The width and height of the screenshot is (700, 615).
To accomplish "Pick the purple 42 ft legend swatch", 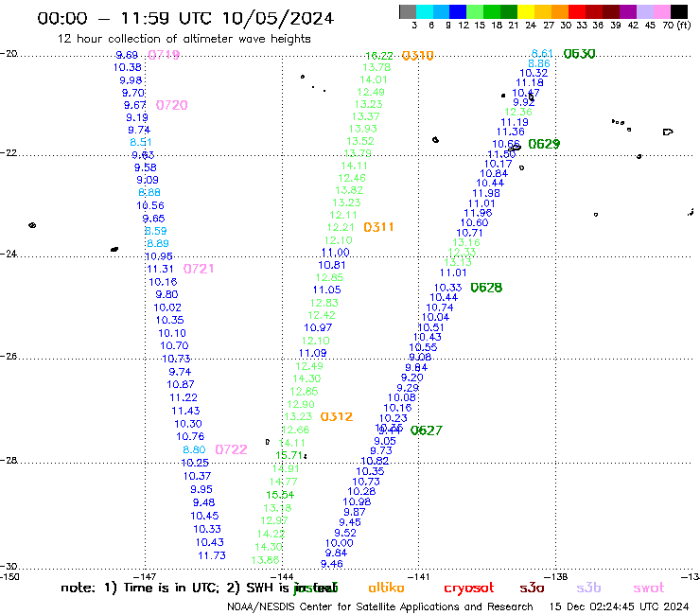I will pos(628,11).
